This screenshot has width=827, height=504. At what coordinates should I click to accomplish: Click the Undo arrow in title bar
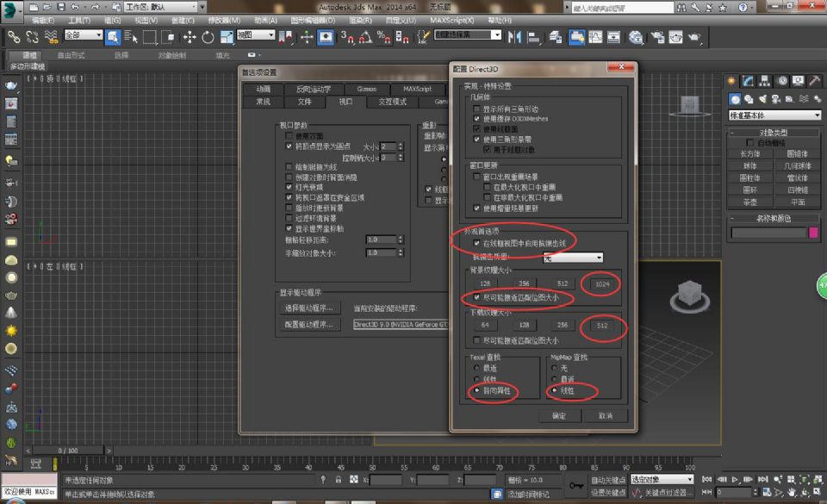click(x=75, y=7)
